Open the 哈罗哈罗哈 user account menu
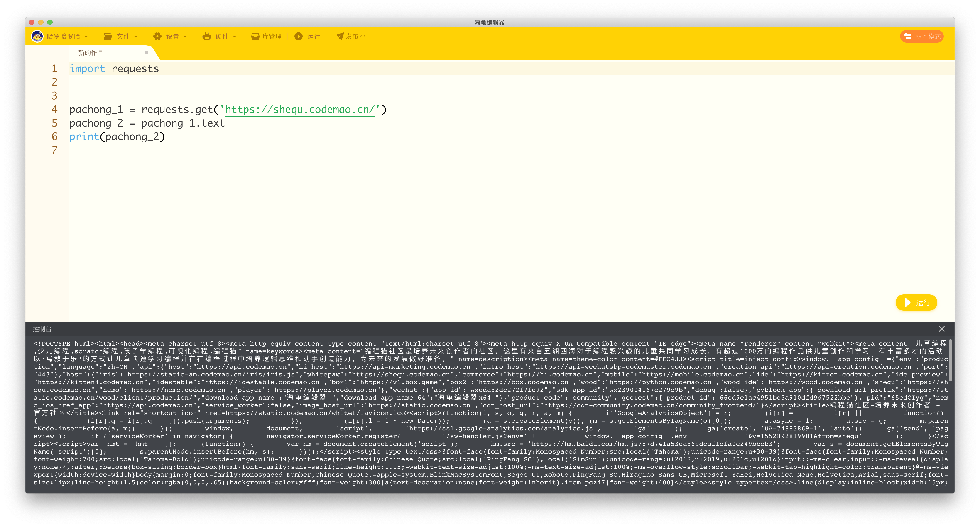The height and width of the screenshot is (527, 980). (x=60, y=37)
